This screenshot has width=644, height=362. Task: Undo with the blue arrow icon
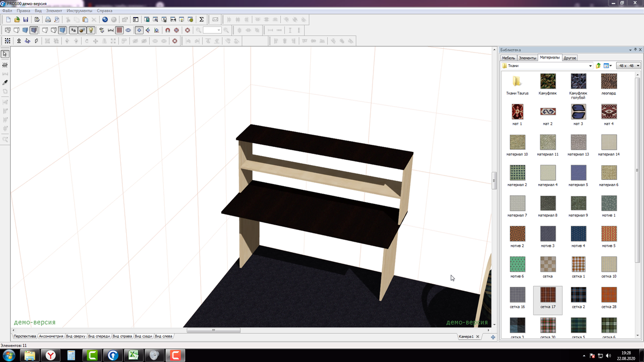[x=105, y=19]
